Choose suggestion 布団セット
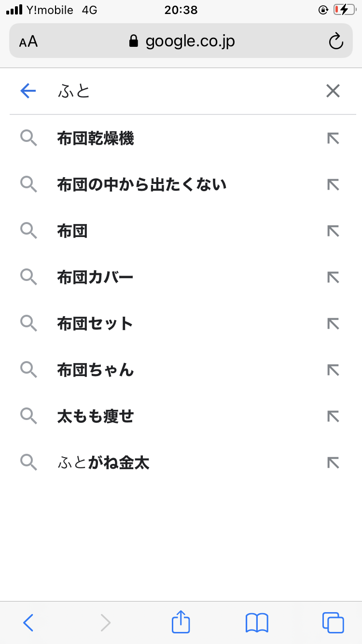This screenshot has height=644, width=362. tap(95, 323)
